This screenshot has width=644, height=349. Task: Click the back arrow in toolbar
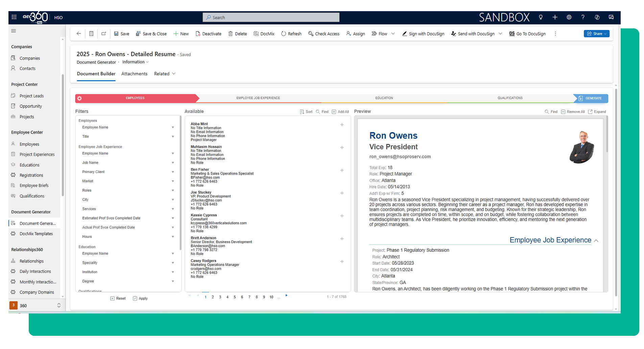(x=79, y=34)
